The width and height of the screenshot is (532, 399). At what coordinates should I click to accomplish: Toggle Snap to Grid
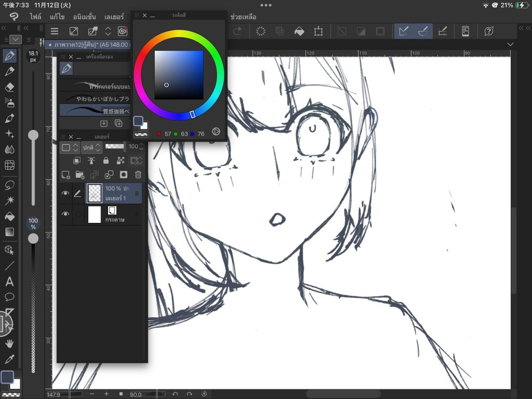pyautogui.click(x=443, y=31)
